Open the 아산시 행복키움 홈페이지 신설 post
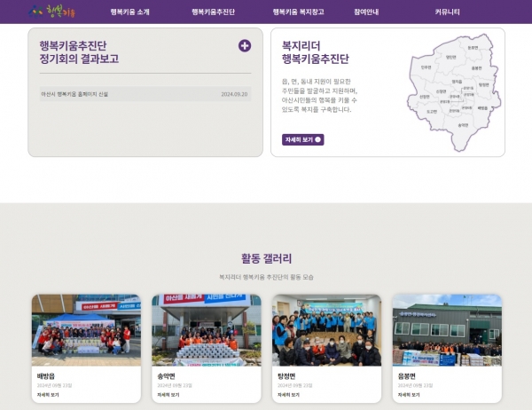This screenshot has width=532, height=410. click(x=145, y=94)
